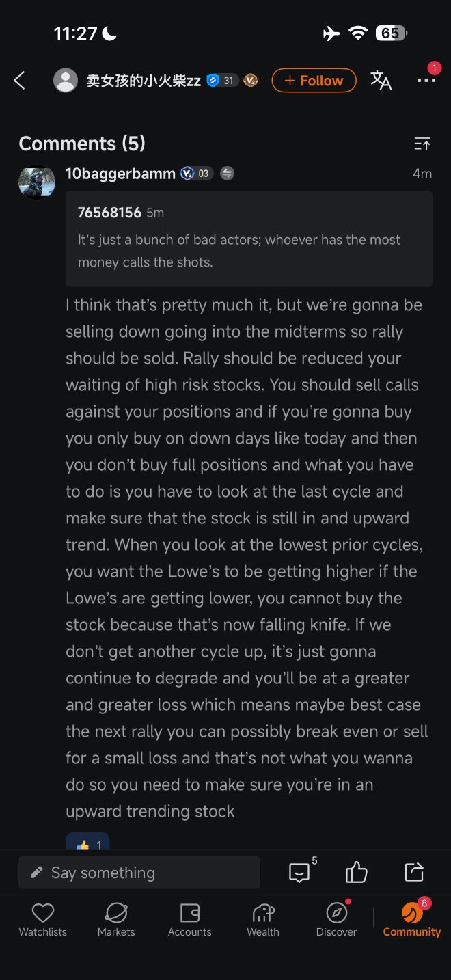Select the Community tab
451x980 pixels.
point(412,920)
